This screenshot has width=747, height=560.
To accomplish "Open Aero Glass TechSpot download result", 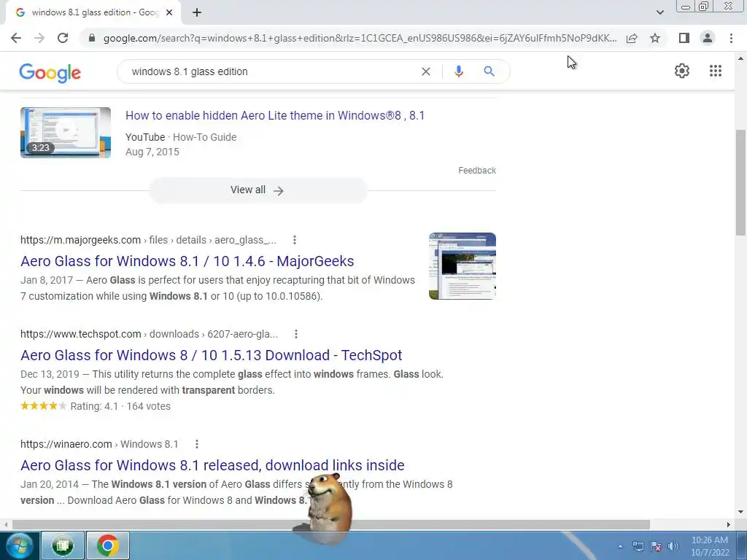I will tap(211, 355).
